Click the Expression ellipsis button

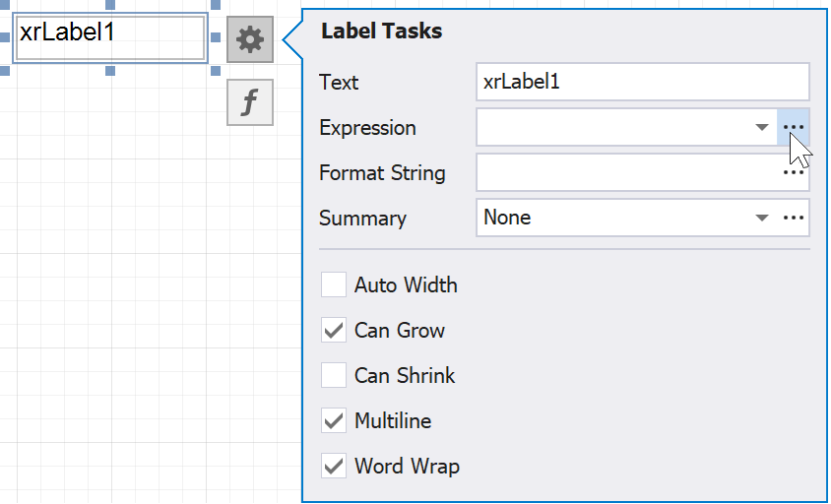pyautogui.click(x=794, y=128)
